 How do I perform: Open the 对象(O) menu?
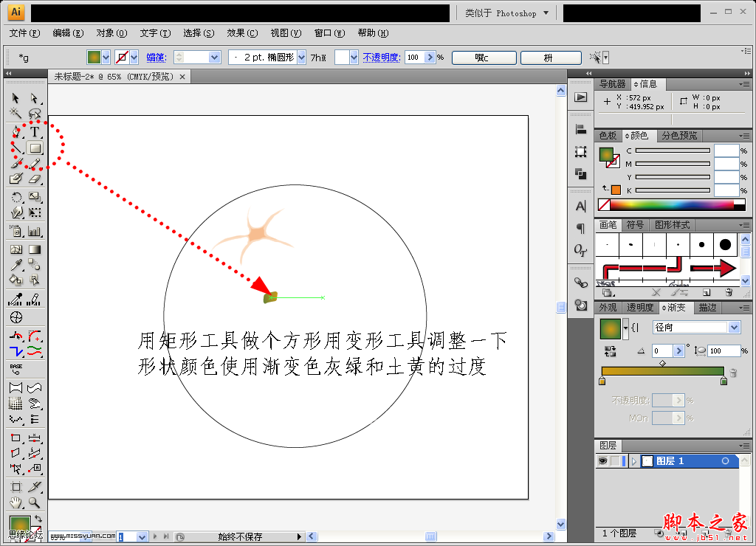[111, 32]
